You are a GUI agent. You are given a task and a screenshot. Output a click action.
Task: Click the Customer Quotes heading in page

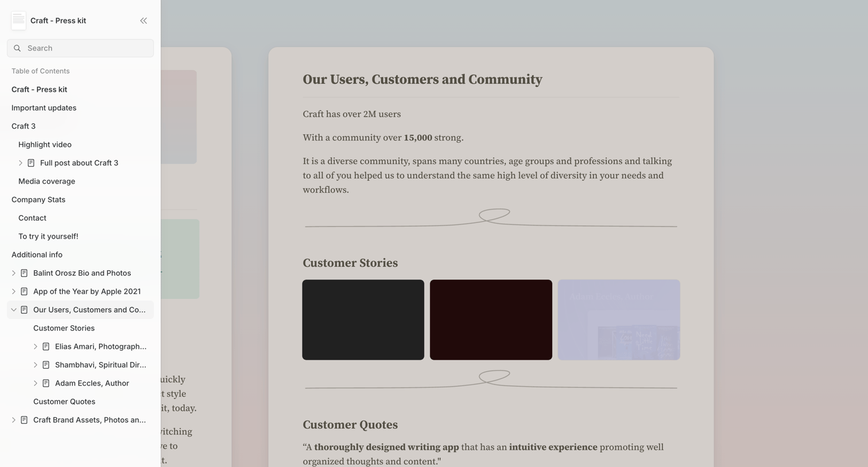[x=350, y=425]
